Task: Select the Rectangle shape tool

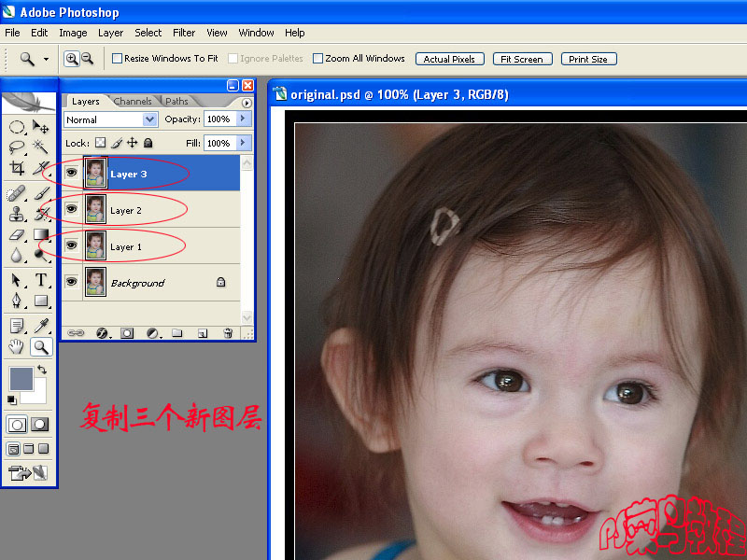Action: point(40,301)
